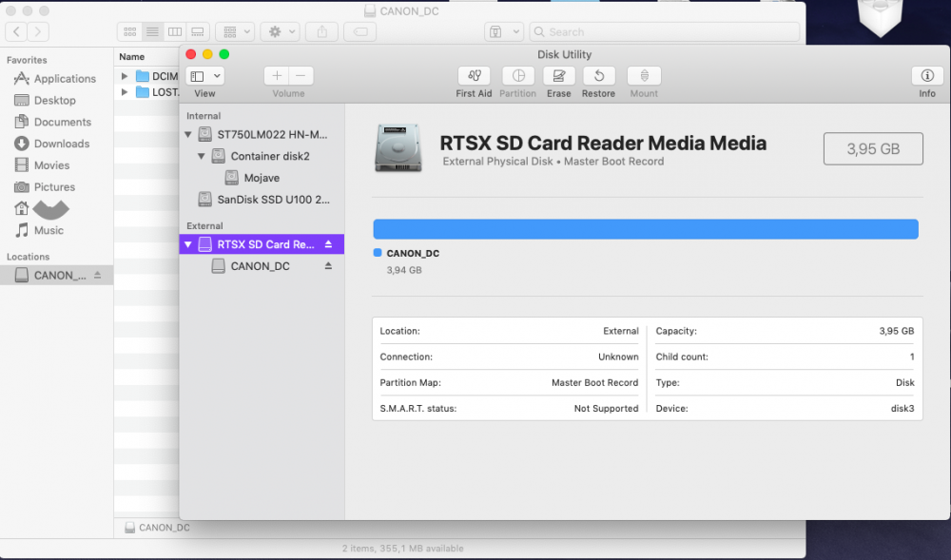The height and width of the screenshot is (560, 951).
Task: Click the Master Boot Record partition map value
Action: [594, 382]
